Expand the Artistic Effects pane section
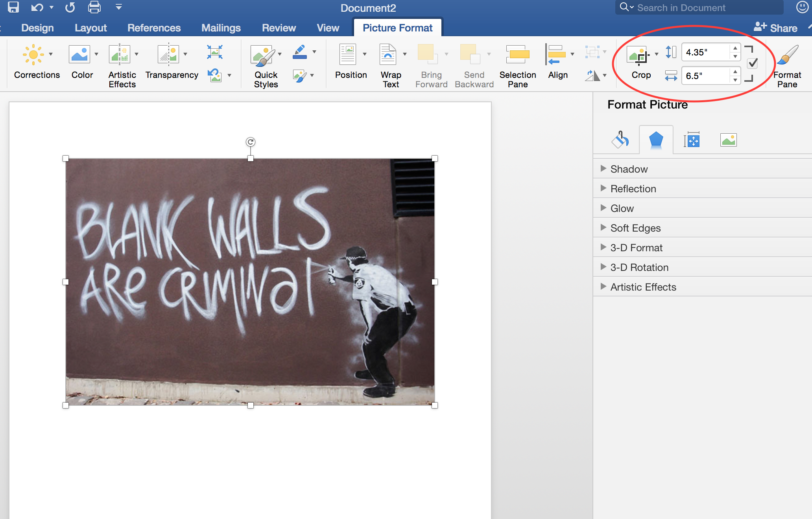 703,287
